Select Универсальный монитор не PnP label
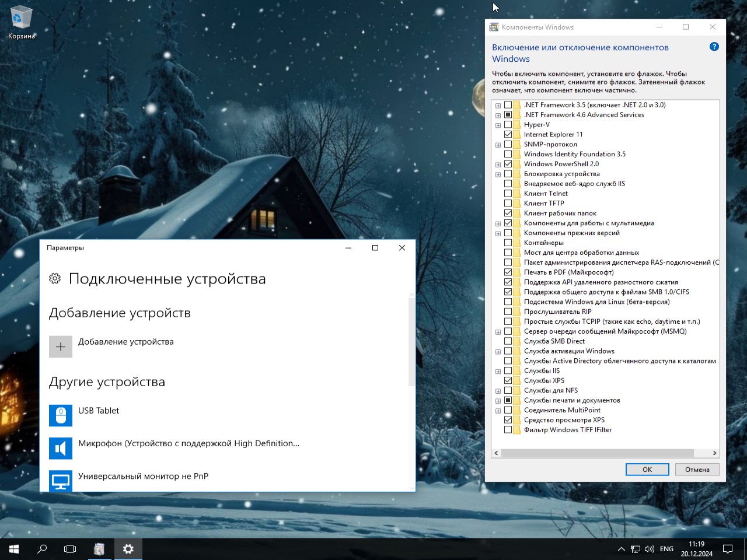This screenshot has height=560, width=747. (x=143, y=476)
